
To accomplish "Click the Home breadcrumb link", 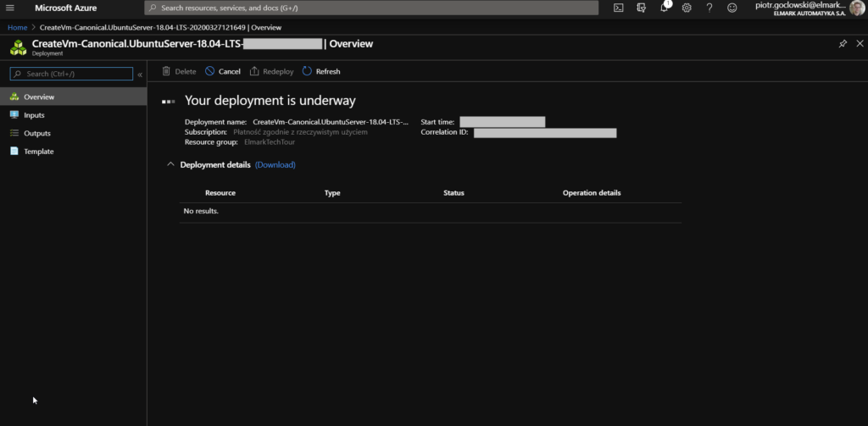I will [x=17, y=27].
